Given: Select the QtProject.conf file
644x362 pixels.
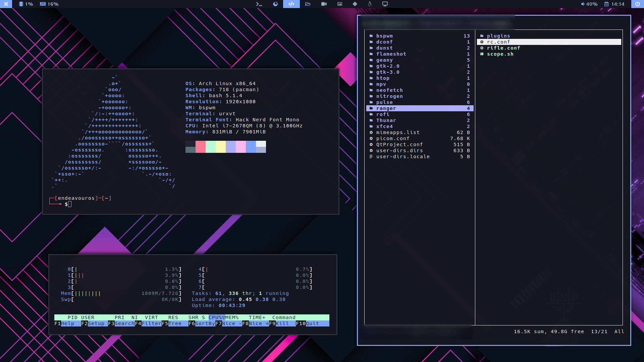Looking at the screenshot, I should pyautogui.click(x=420, y=144).
